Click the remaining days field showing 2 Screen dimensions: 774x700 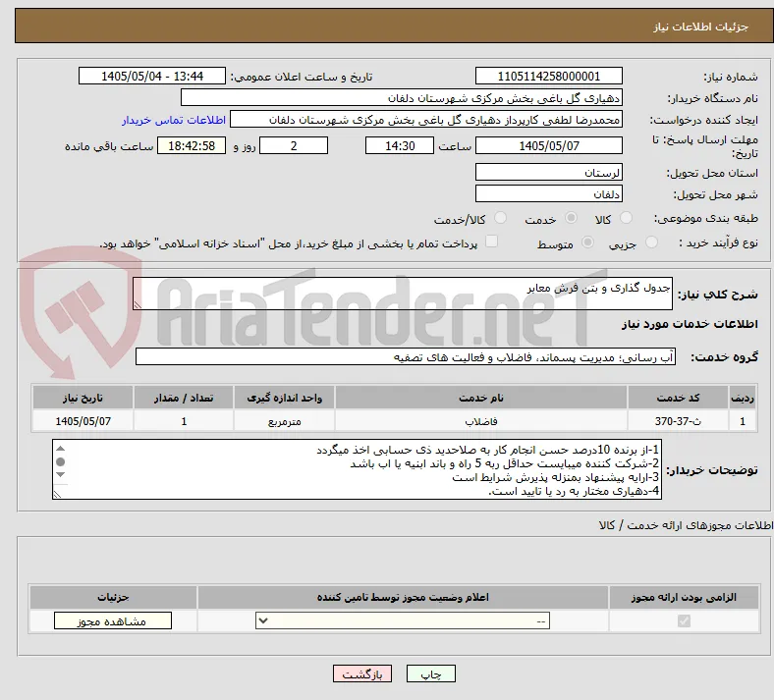click(x=294, y=145)
